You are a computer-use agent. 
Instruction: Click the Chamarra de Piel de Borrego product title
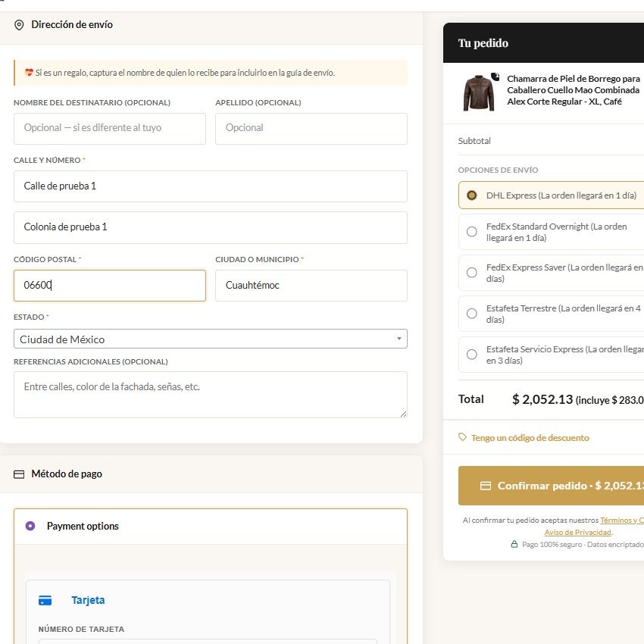tap(574, 90)
